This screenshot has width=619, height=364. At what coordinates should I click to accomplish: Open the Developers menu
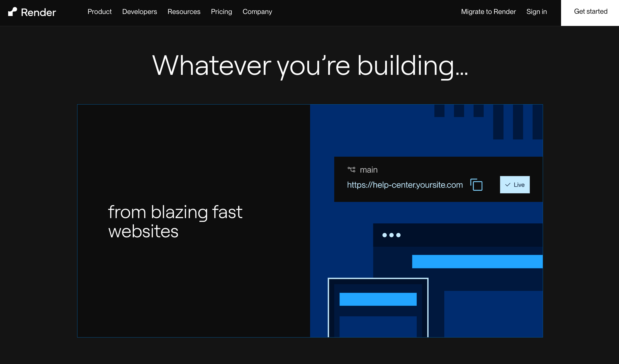(139, 12)
